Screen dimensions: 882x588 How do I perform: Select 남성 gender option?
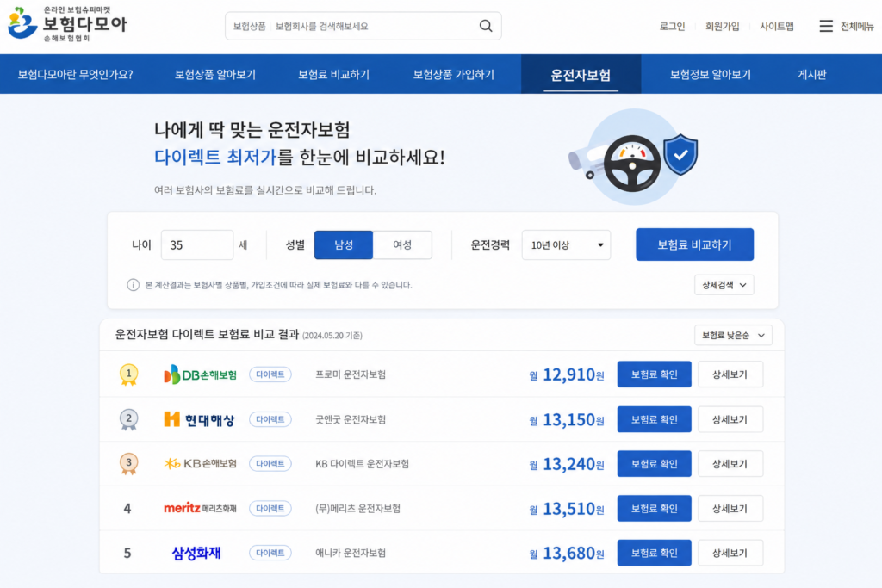[344, 245]
